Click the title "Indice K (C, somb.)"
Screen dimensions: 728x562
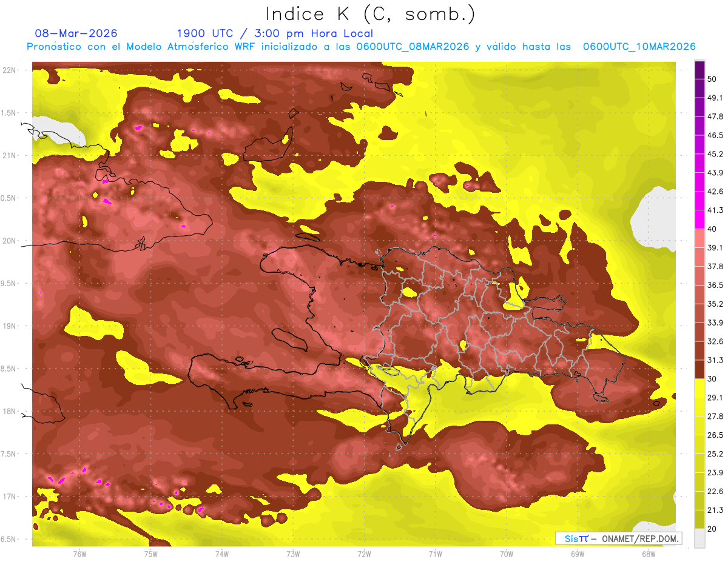point(370,15)
